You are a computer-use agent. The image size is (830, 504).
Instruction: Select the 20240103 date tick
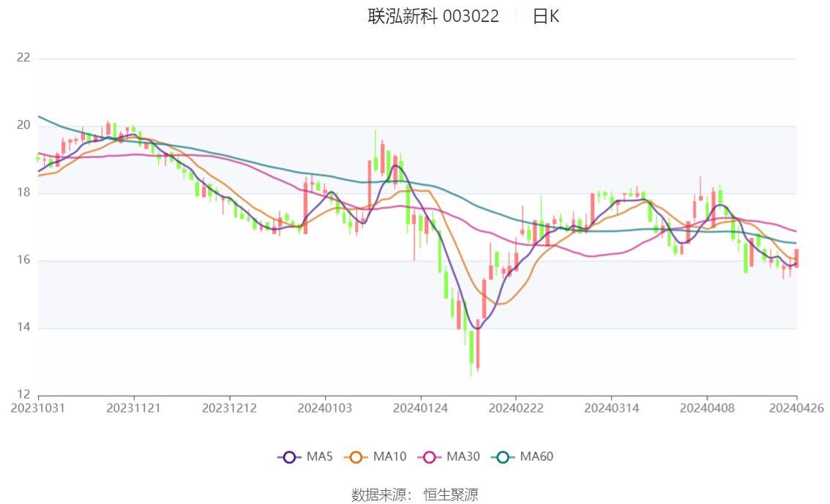coord(325,408)
